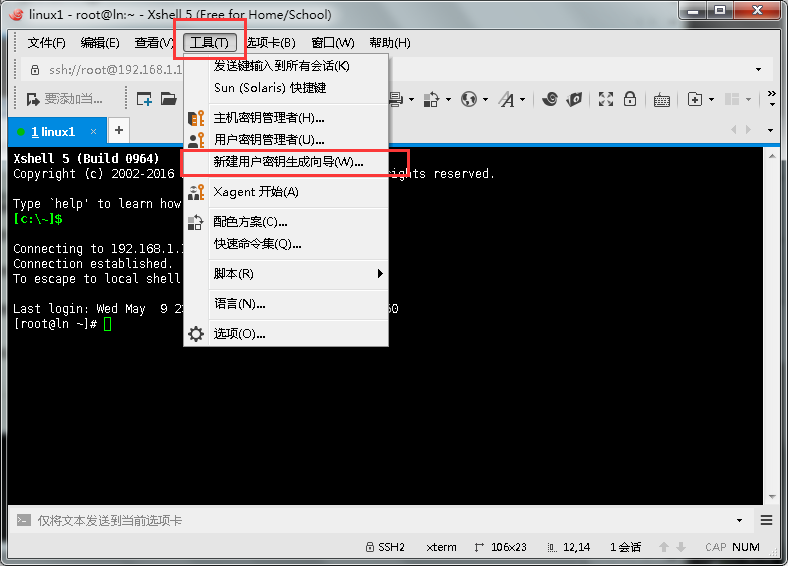Click the lock screen padlock icon
Screen dimensions: 788x566
630,99
